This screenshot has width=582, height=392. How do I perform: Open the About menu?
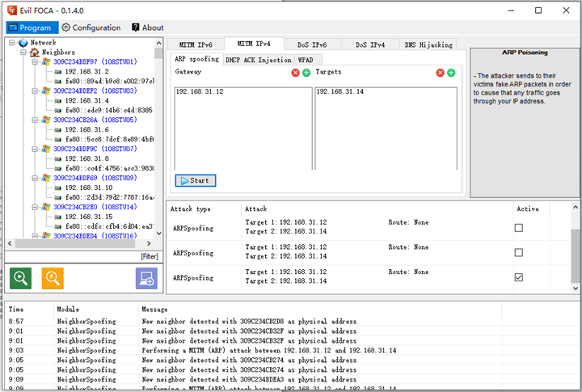pos(148,27)
